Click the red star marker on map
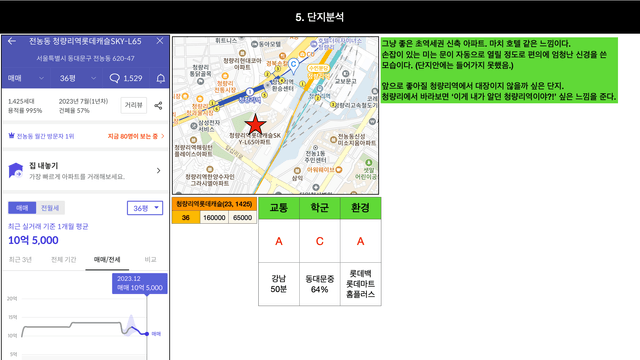Screen dimensions: 640x360 256,124
